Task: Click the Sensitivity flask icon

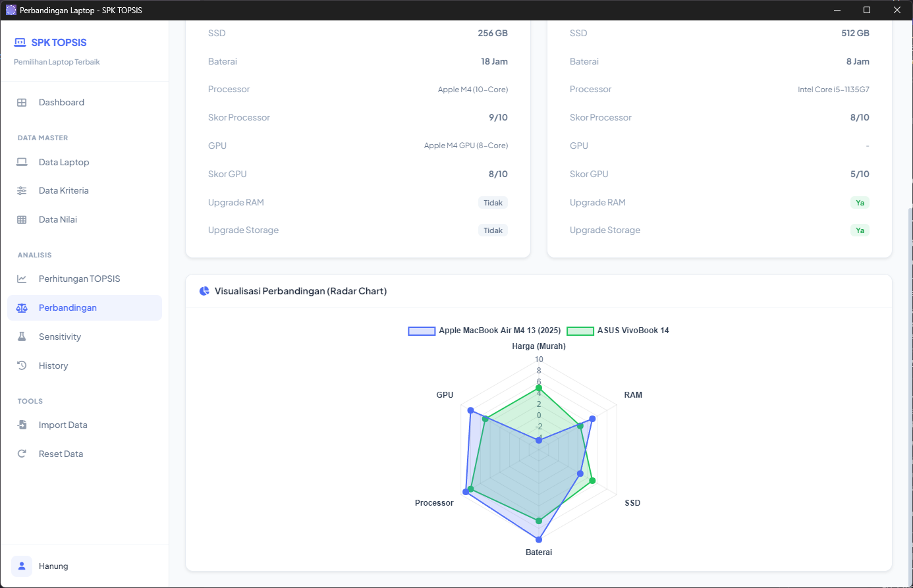Action: tap(22, 337)
